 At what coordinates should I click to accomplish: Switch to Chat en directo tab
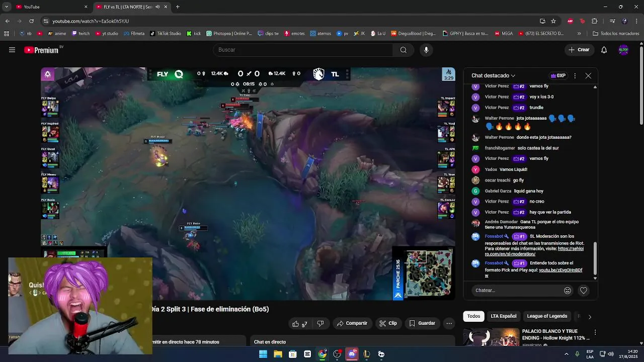point(270,342)
